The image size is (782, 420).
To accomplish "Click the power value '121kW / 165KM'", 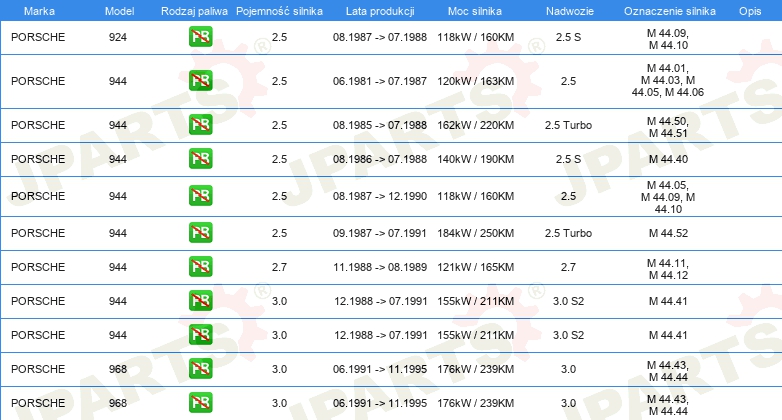I will point(476,267).
